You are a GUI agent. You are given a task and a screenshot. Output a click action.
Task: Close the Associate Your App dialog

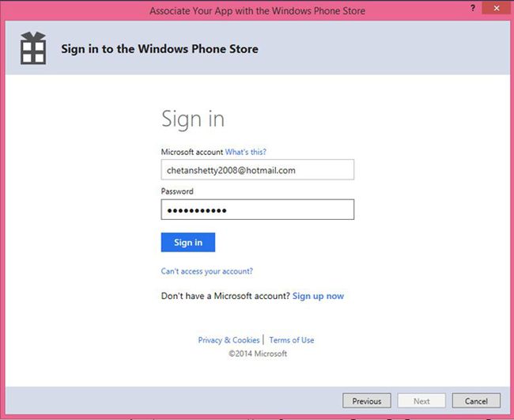tap(497, 8)
